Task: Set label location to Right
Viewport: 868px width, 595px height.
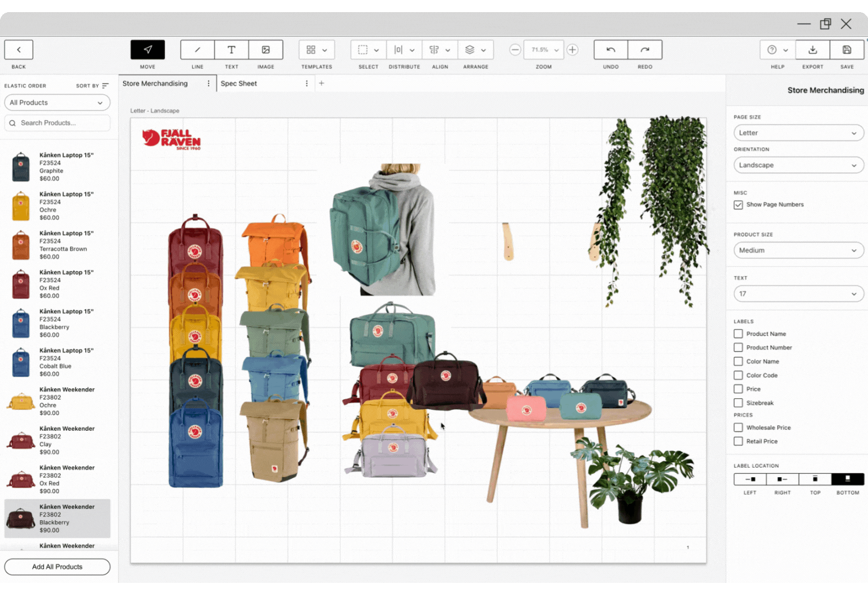Action: tap(782, 479)
